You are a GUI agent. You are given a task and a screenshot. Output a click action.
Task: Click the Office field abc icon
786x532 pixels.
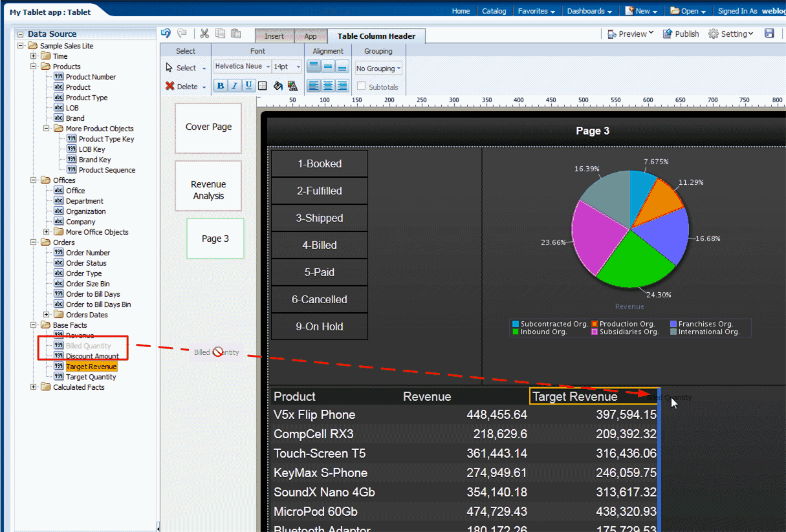tap(58, 191)
